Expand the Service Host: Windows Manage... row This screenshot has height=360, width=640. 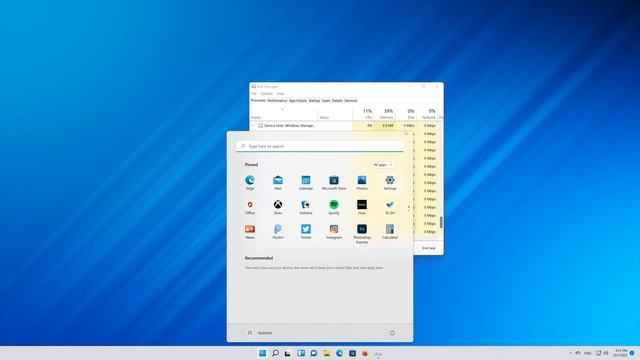coord(253,126)
